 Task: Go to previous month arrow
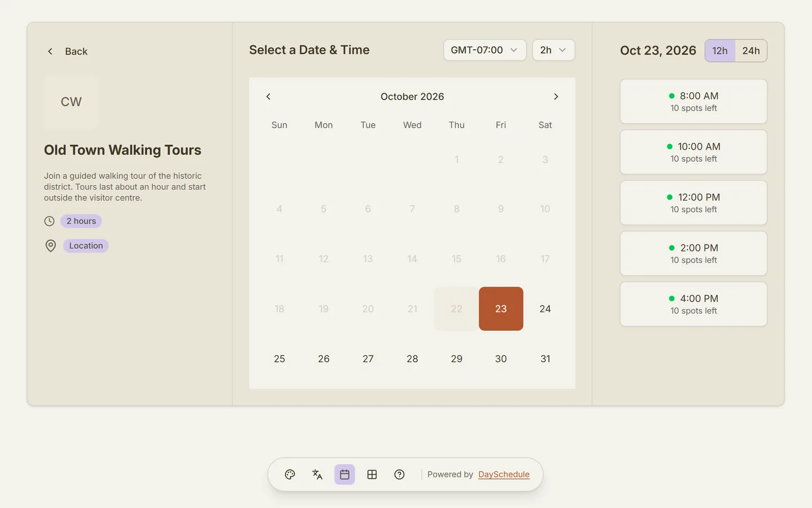point(268,97)
